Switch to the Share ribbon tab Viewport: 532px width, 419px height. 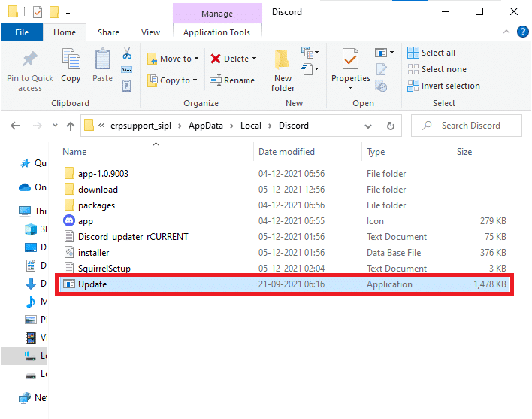pos(108,32)
